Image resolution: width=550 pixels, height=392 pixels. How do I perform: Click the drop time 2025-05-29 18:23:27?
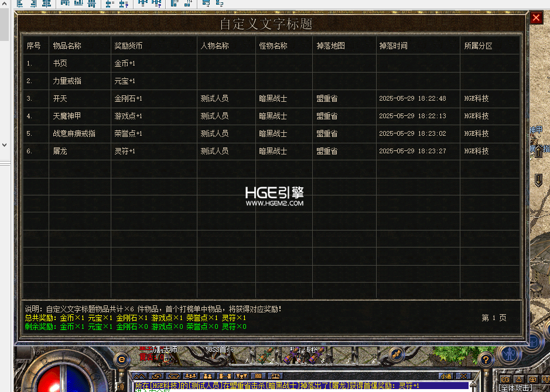[412, 151]
